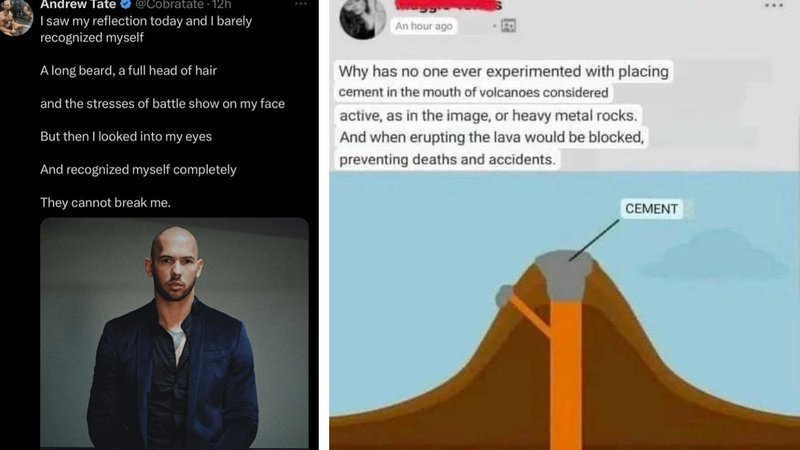Open the three-dot menu on the volcano post
The width and height of the screenshot is (800, 450).
click(x=773, y=6)
